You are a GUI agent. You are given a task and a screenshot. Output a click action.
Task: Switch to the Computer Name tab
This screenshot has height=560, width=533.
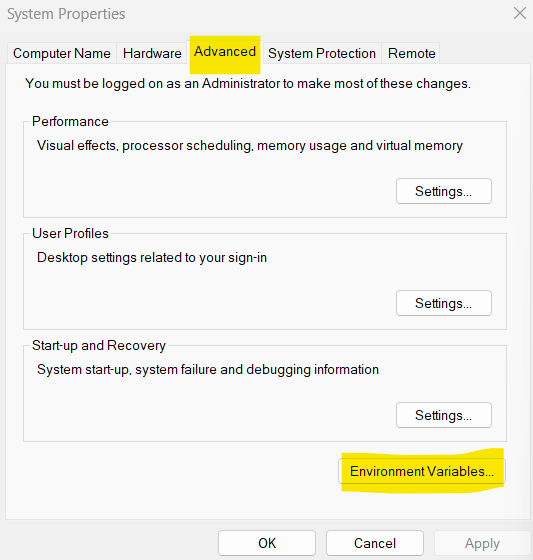pos(62,53)
